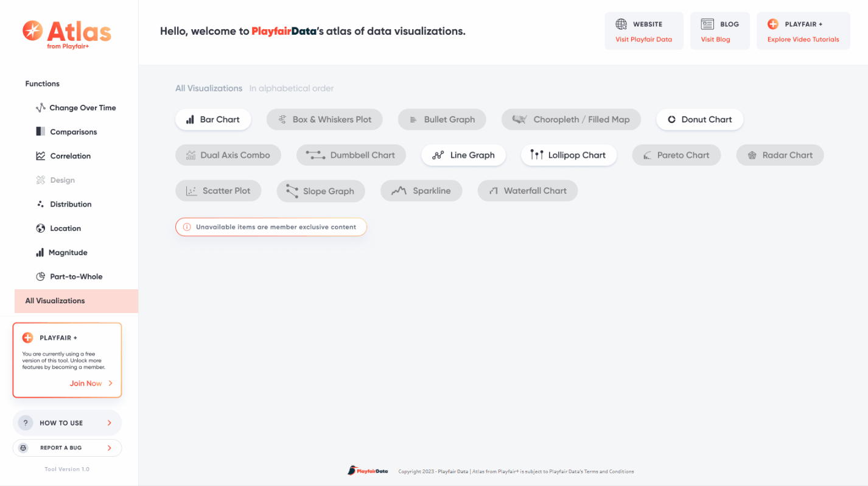Click the Change Over Time line icon
The image size is (868, 486).
point(41,108)
